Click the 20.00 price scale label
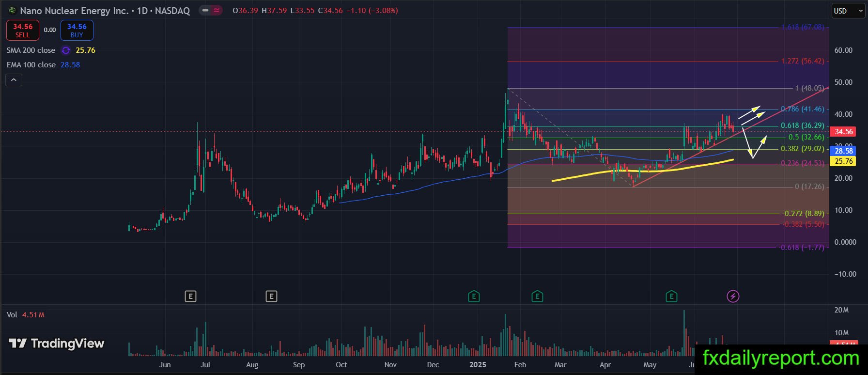This screenshot has height=375, width=868. tap(843, 178)
